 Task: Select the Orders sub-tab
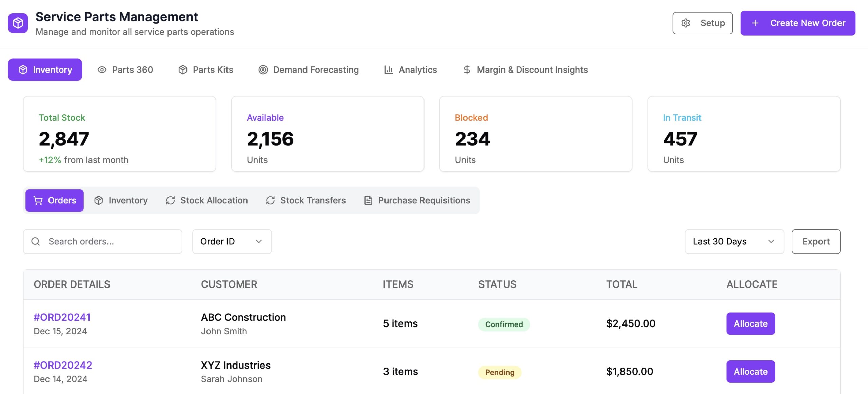coord(55,200)
